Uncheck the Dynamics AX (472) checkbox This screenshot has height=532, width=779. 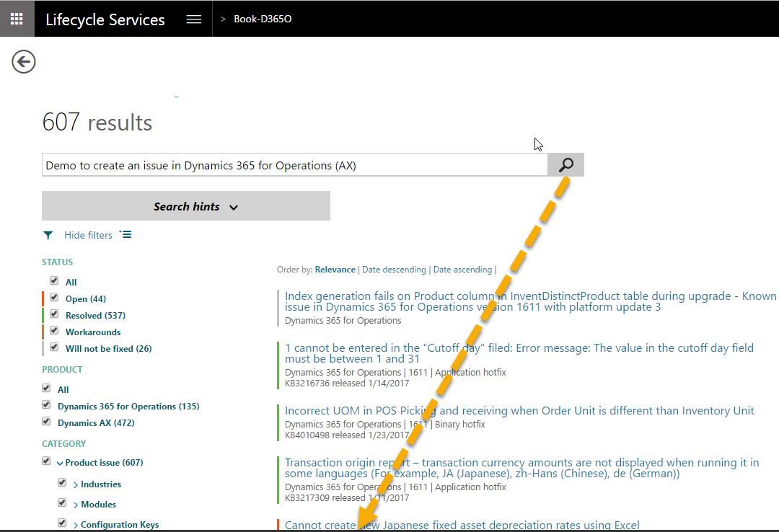[47, 422]
